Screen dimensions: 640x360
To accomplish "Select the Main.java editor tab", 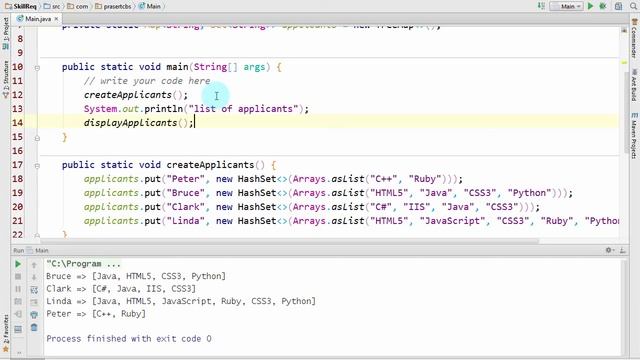I will 38,19.
